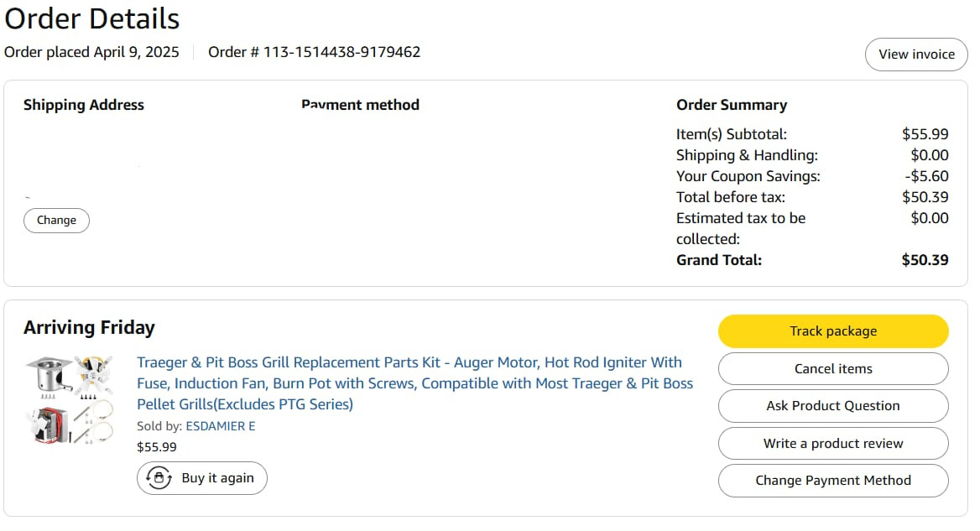Click Change Payment Method button
The width and height of the screenshot is (980, 531).
coord(833,481)
